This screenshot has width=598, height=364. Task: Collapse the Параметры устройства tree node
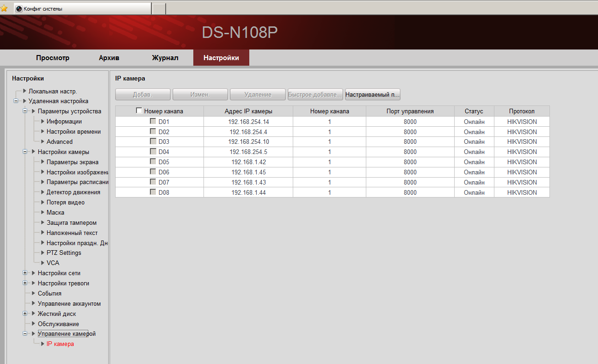(25, 111)
